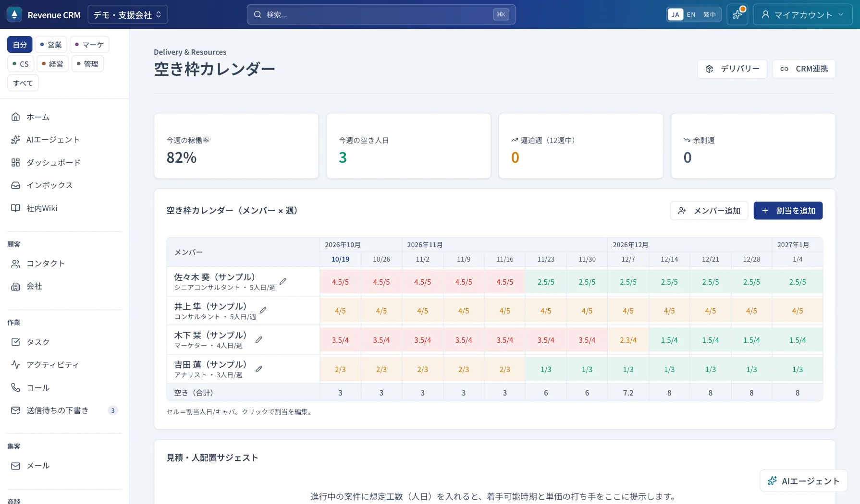This screenshot has width=860, height=504.
Task: Click メンバー追加 button
Action: pyautogui.click(x=709, y=211)
